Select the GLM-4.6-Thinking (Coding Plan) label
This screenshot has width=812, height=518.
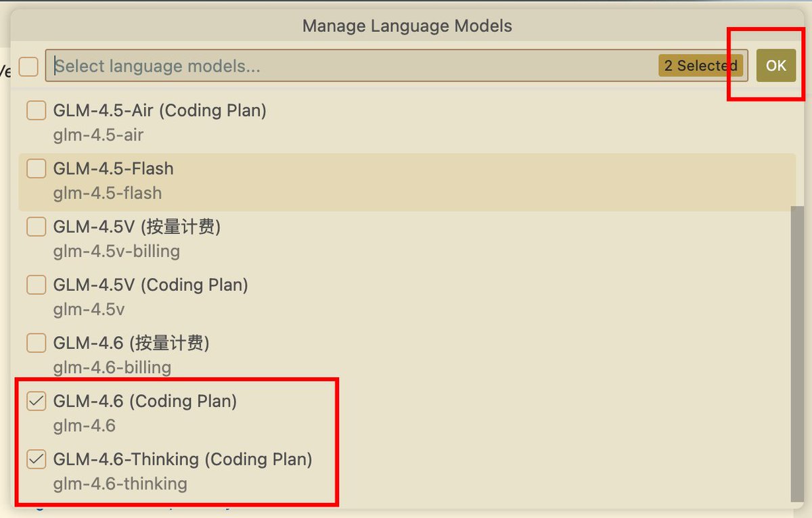183,459
